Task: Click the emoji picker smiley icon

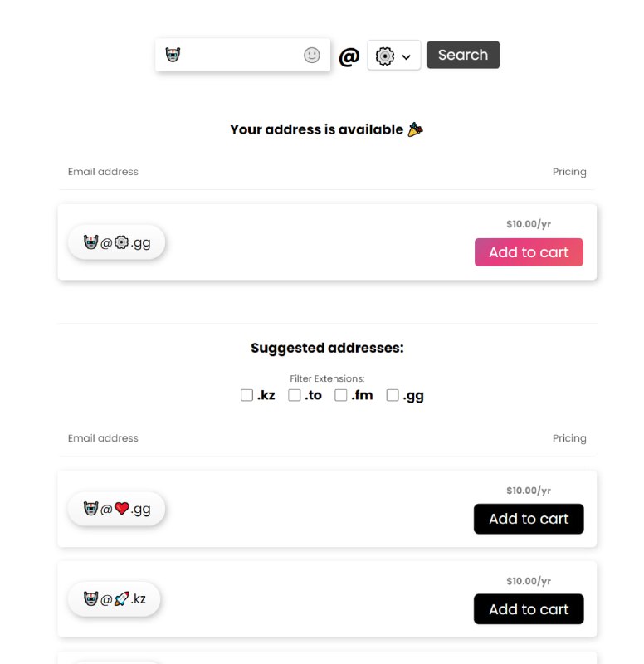Action: coord(312,56)
